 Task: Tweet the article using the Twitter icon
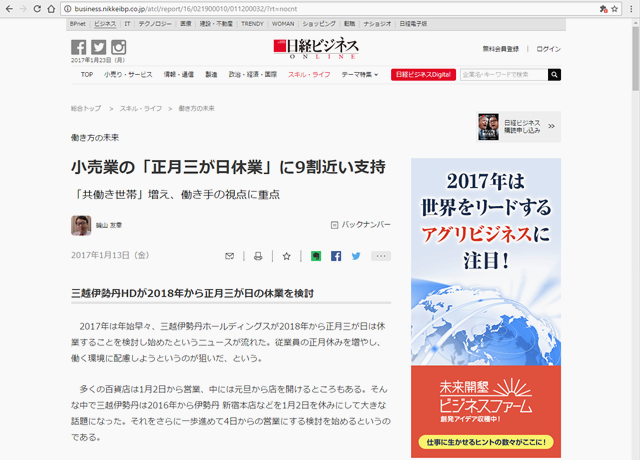356,256
